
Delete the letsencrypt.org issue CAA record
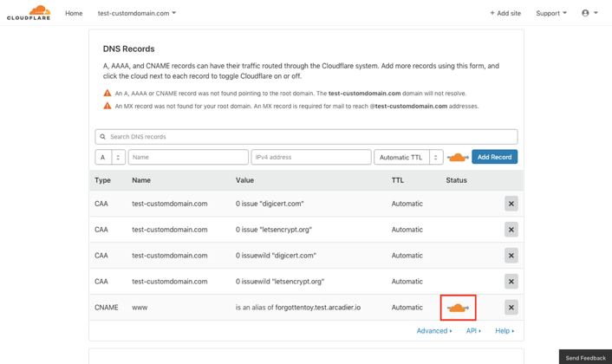[x=511, y=230]
